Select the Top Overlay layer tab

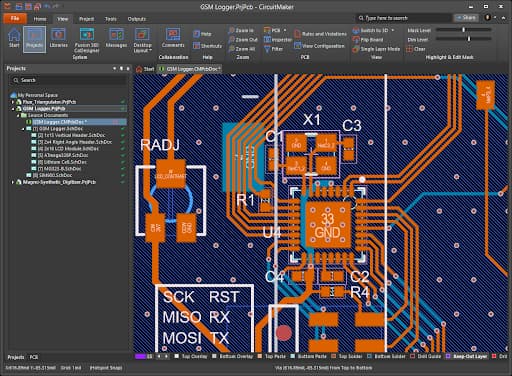coord(191,357)
